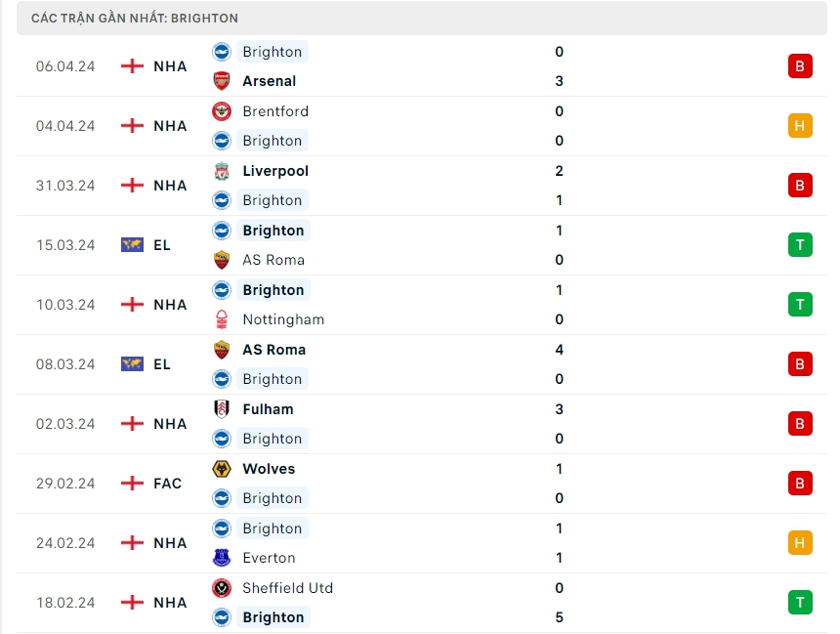Click the Sheffield Utd club crest icon
The height and width of the screenshot is (634, 840).
coord(222,588)
